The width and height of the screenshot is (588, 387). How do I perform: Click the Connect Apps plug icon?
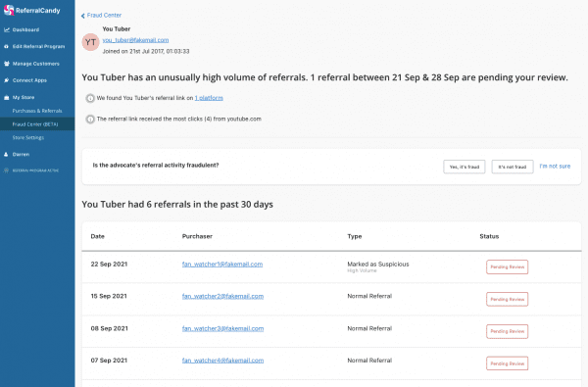point(7,80)
